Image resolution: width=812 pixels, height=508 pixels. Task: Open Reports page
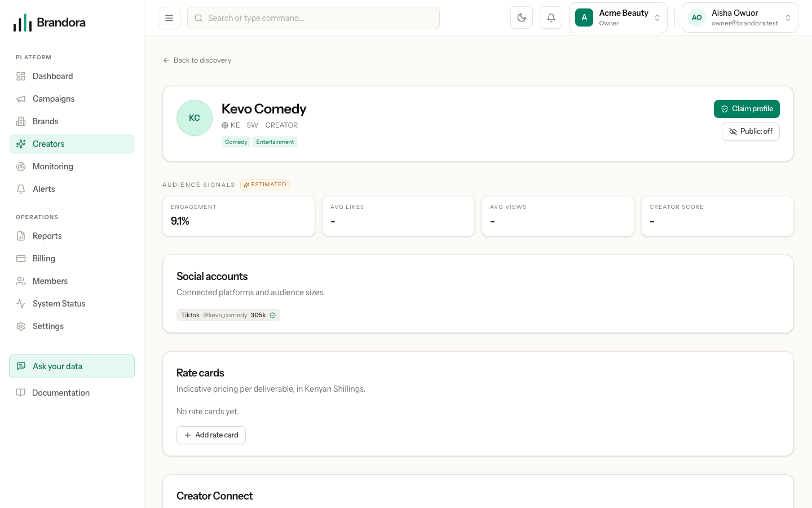pos(72,236)
